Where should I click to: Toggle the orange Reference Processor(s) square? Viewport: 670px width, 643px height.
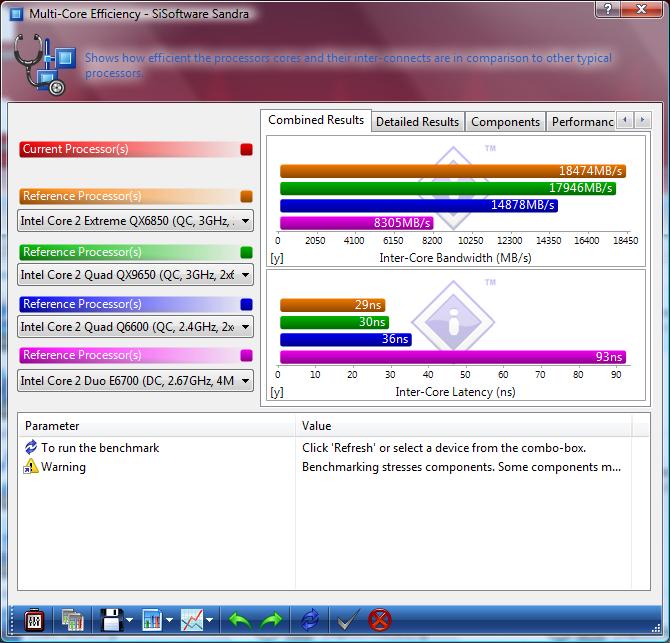point(247,197)
